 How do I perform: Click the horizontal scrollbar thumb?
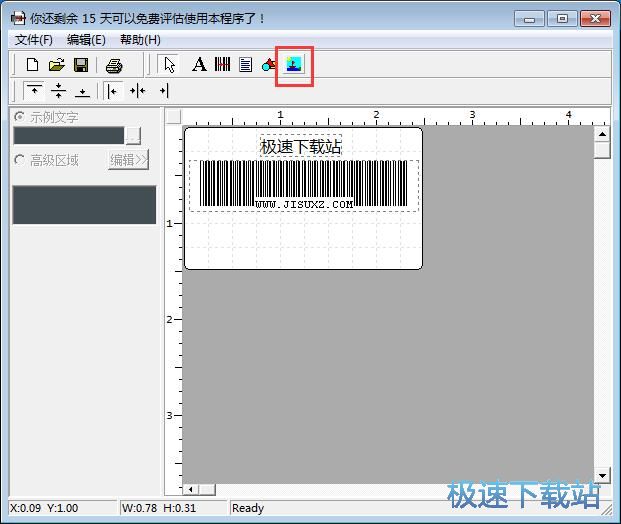point(207,490)
